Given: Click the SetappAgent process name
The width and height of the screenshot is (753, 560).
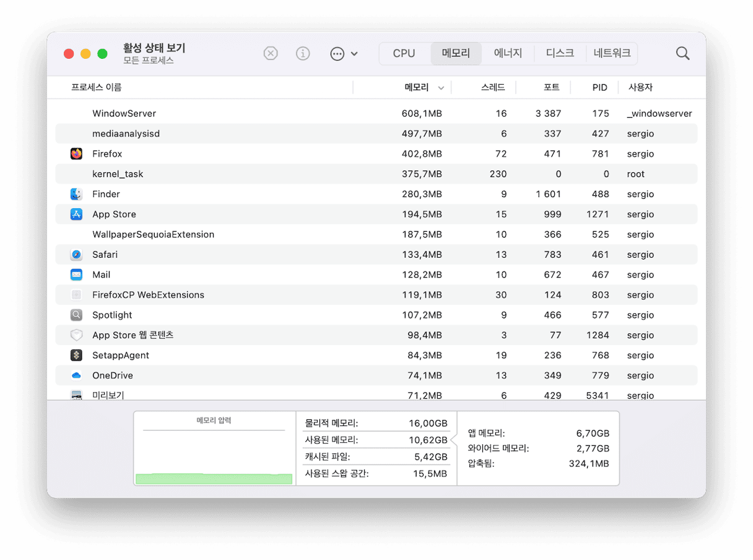Looking at the screenshot, I should tap(121, 356).
